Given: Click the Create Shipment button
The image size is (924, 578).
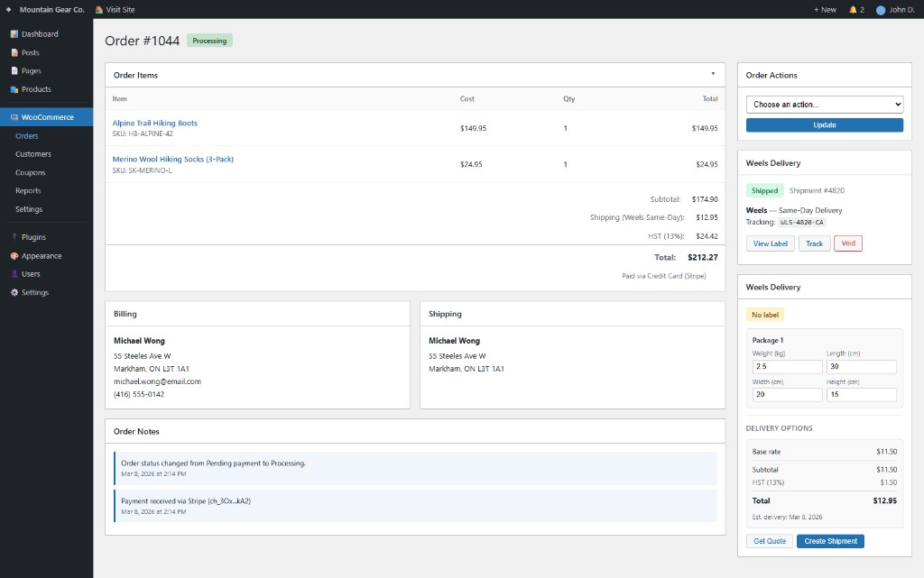Looking at the screenshot, I should pyautogui.click(x=829, y=540).
